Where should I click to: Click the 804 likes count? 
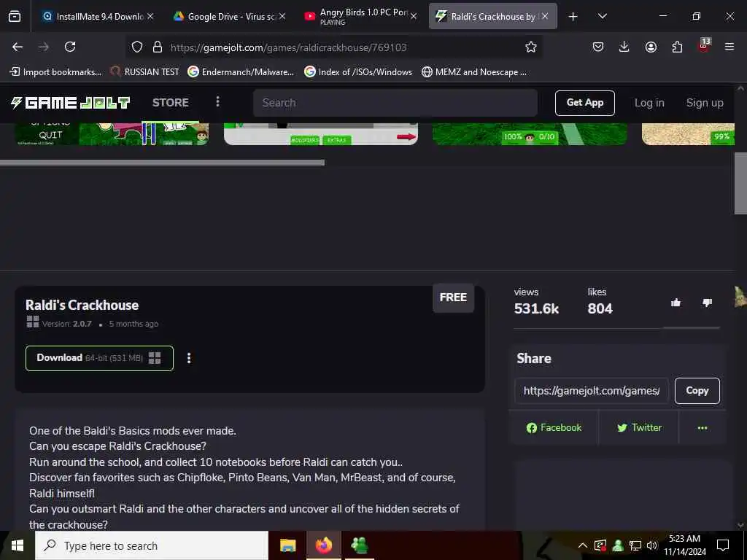[600, 308]
